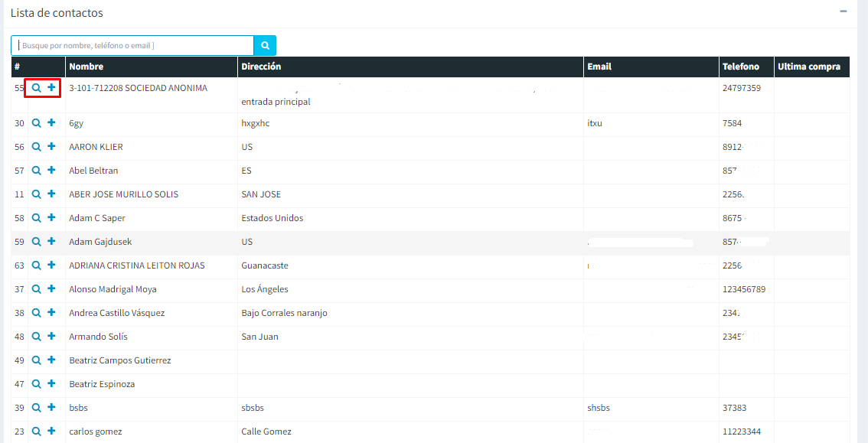The width and height of the screenshot is (868, 443).
Task: Click plus icon for Adam Gajdusek
Action: coord(51,242)
